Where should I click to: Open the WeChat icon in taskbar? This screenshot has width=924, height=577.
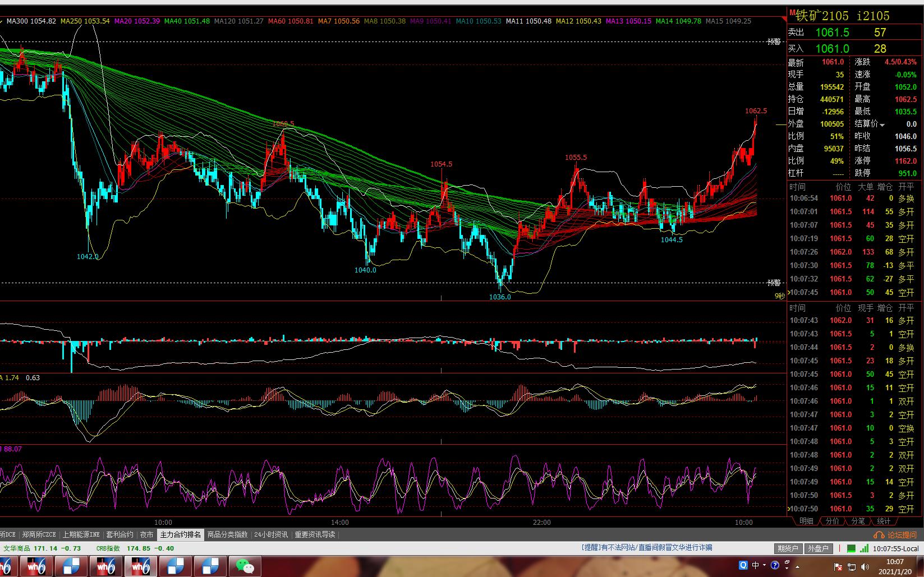point(245,566)
